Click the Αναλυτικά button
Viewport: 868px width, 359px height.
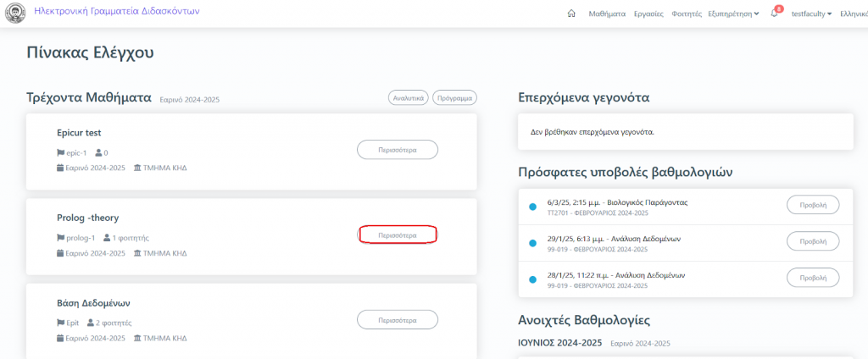408,98
